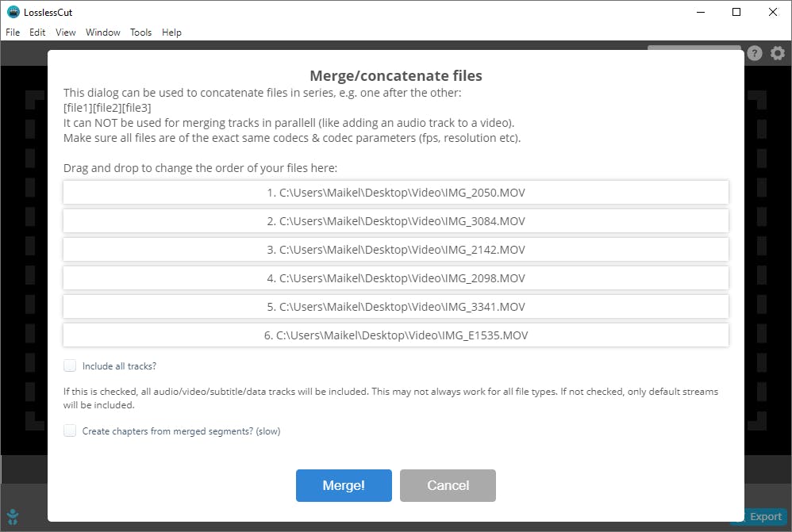This screenshot has width=792, height=532.
Task: Select the IMG_2050.MOV file entry
Action: 395,193
